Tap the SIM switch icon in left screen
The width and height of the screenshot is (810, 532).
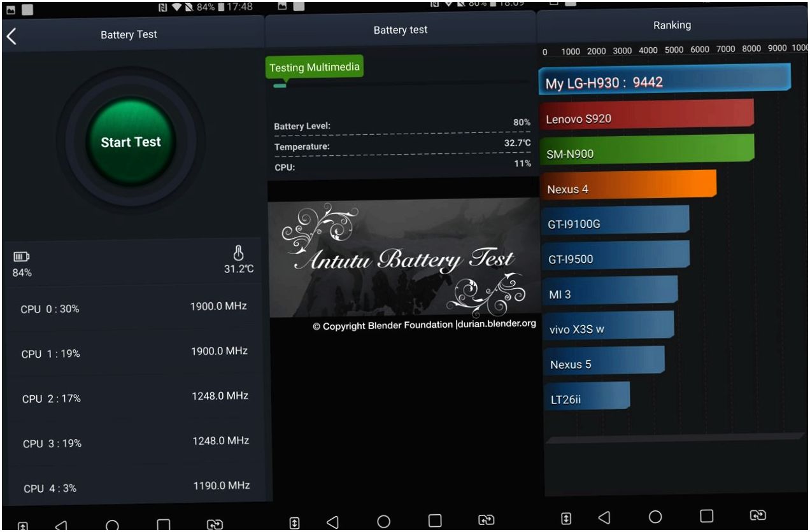[x=215, y=525]
